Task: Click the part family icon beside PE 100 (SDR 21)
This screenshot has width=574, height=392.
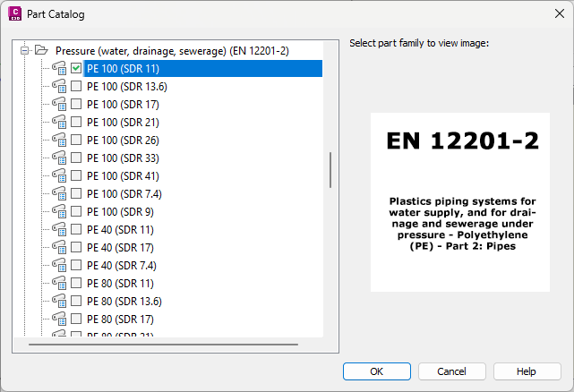Action: pyautogui.click(x=59, y=123)
